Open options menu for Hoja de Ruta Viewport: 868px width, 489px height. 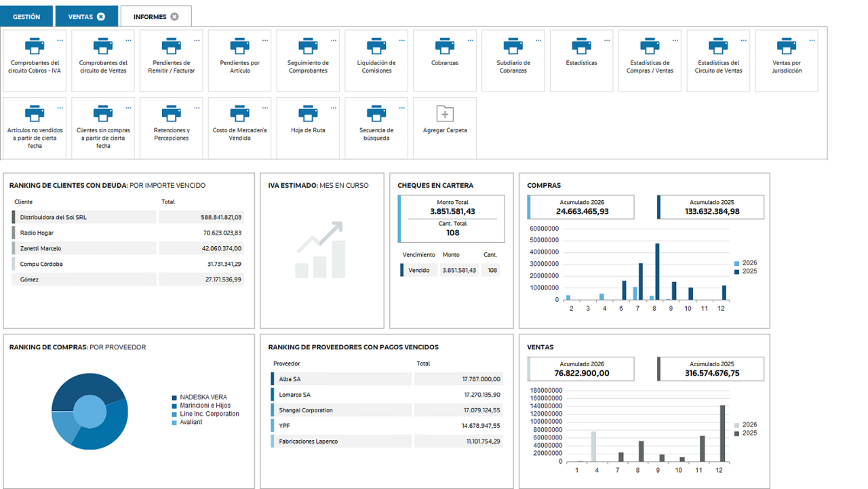click(x=334, y=108)
